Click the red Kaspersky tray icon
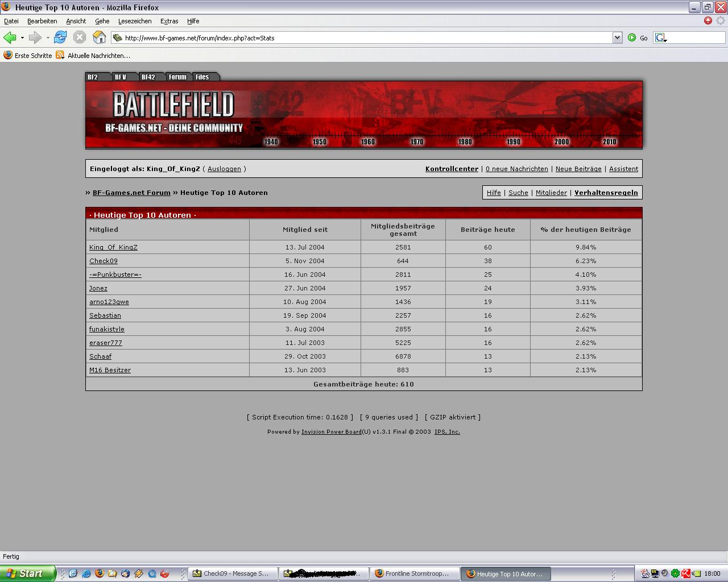728x582 pixels. click(686, 573)
